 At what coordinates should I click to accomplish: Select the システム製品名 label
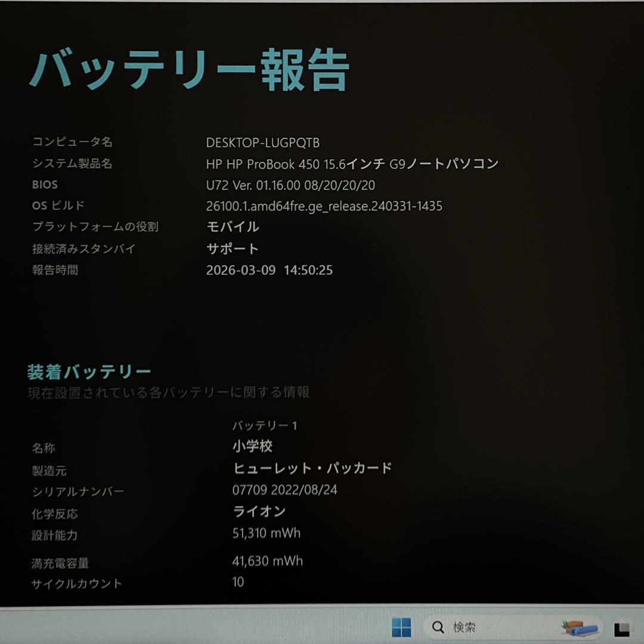coord(72,163)
